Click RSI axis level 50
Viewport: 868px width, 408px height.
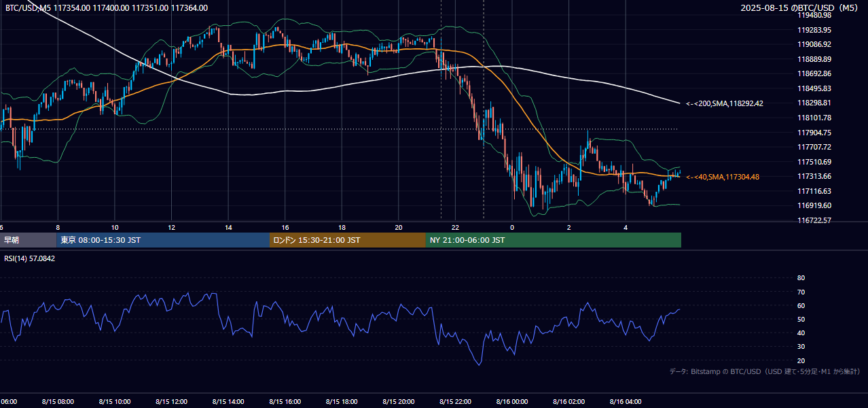(801, 319)
